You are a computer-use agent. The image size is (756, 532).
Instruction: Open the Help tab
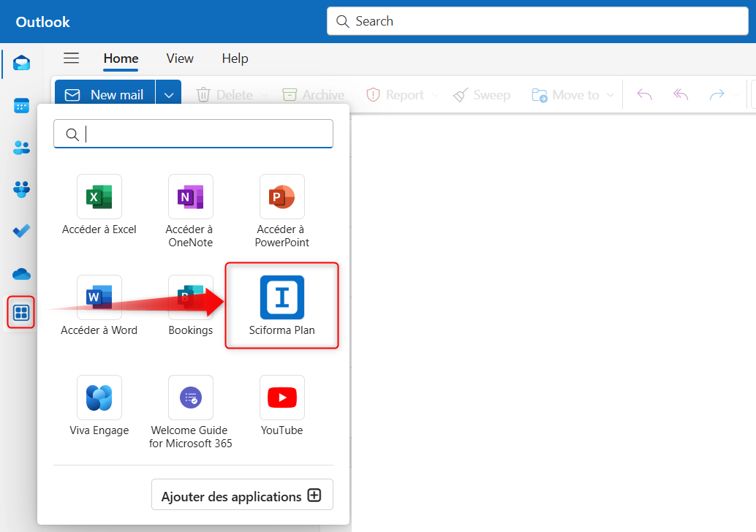[x=235, y=58]
